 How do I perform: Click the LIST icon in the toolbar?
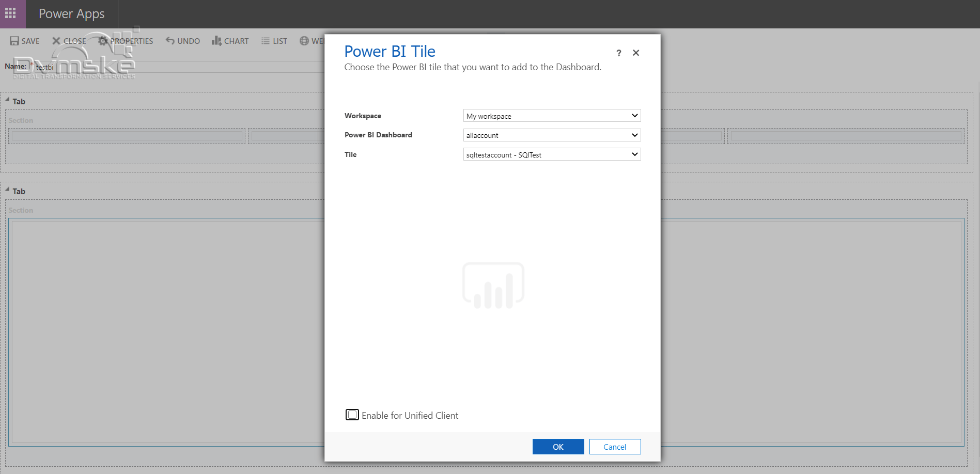point(265,40)
